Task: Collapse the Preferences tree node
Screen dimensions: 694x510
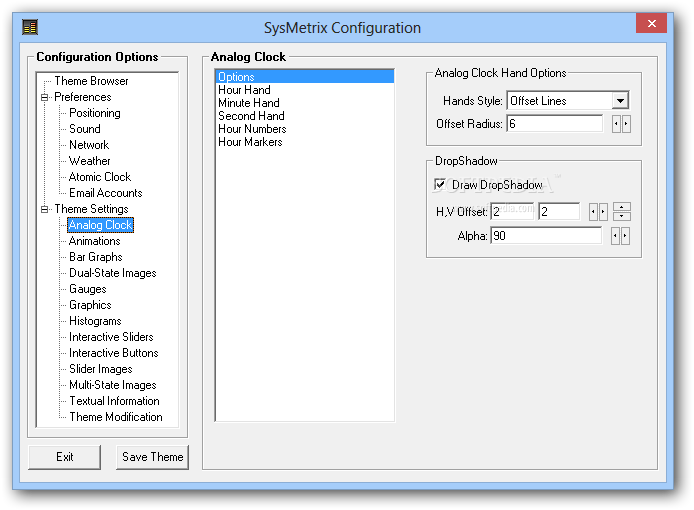Action: point(45,97)
